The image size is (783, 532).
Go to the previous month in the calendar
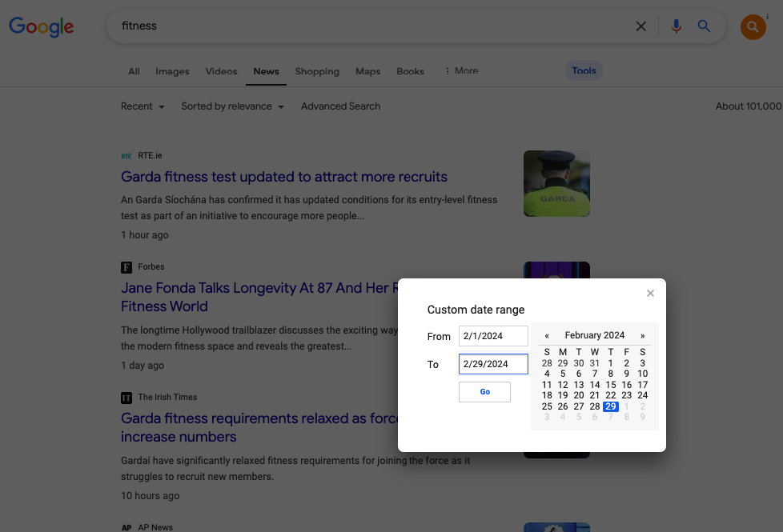click(547, 335)
